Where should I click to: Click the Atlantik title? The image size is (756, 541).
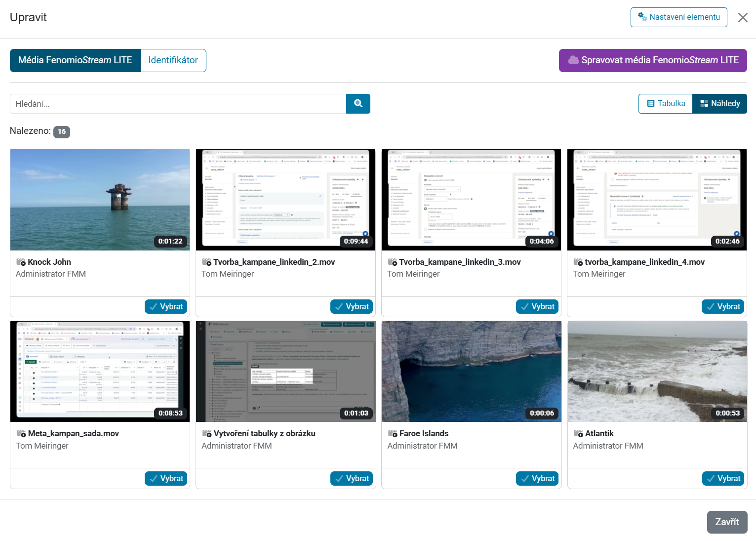pos(599,433)
